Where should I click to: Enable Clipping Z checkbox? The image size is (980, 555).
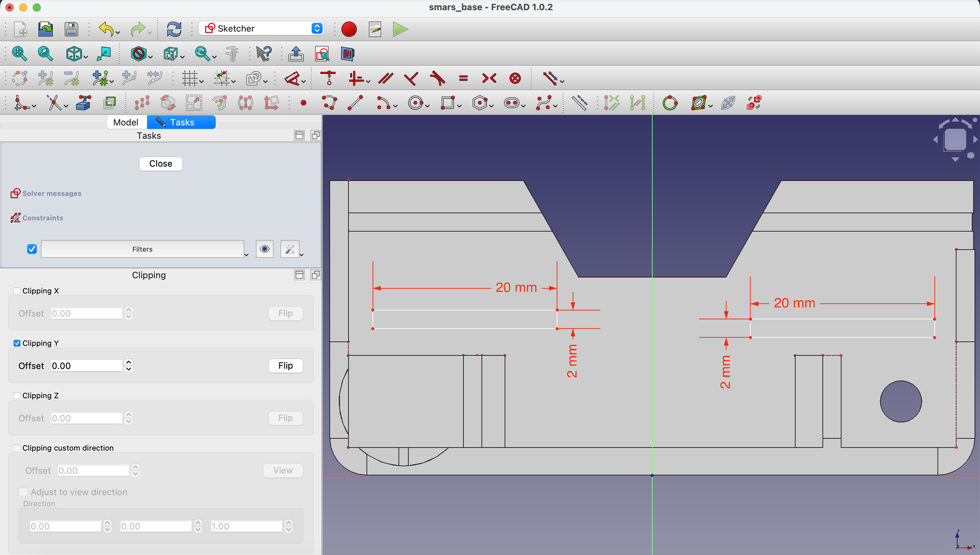pyautogui.click(x=17, y=395)
